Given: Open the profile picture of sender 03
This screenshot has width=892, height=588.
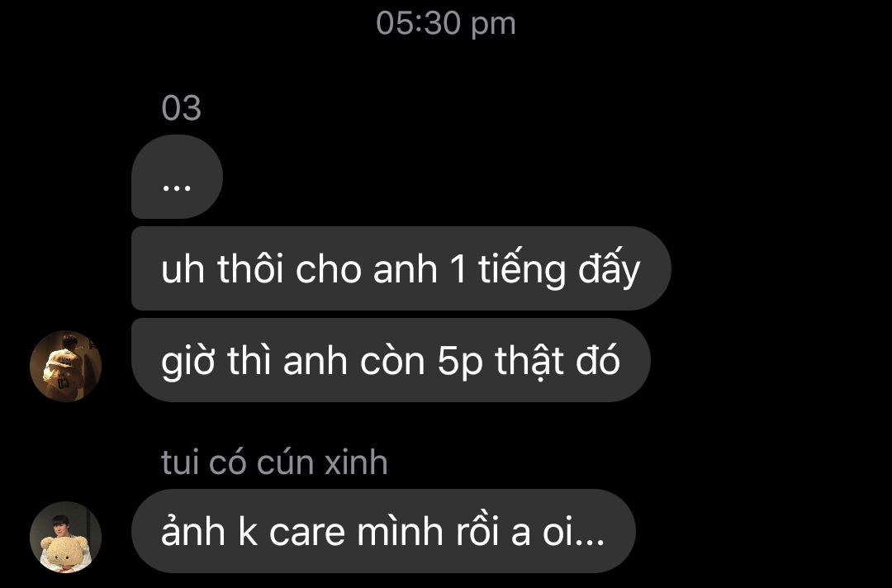Looking at the screenshot, I should [65, 366].
